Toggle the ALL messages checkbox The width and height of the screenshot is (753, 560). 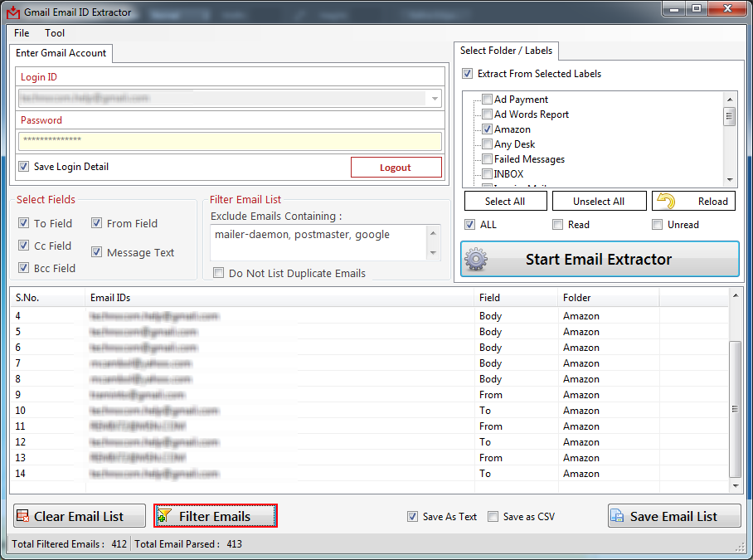pos(469,224)
